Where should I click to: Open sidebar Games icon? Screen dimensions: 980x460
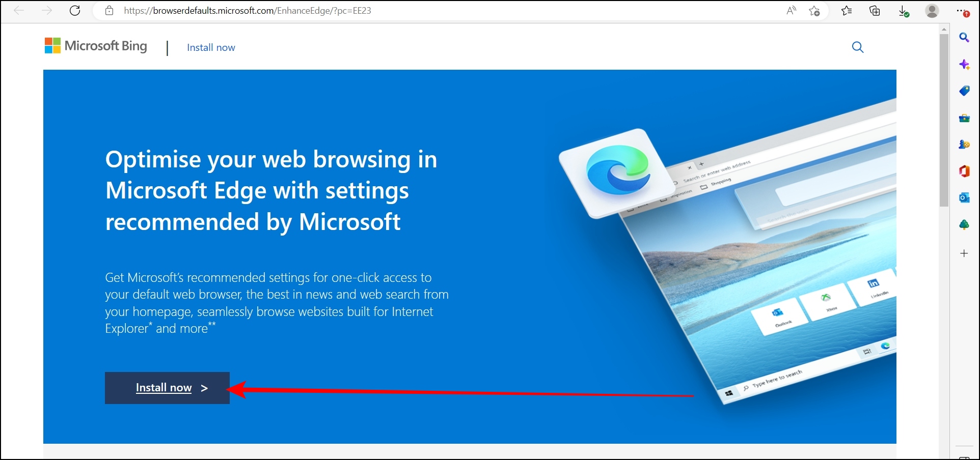tap(964, 145)
